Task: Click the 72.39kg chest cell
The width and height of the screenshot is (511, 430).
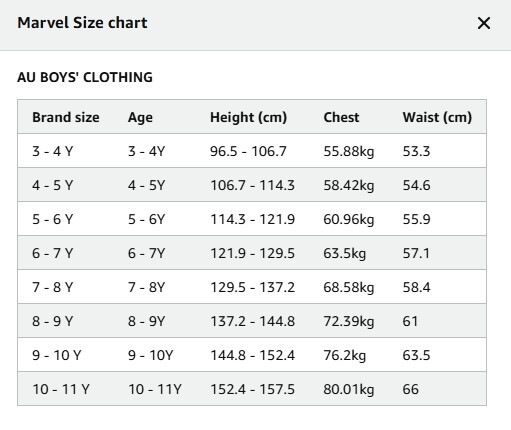Action: tap(349, 322)
